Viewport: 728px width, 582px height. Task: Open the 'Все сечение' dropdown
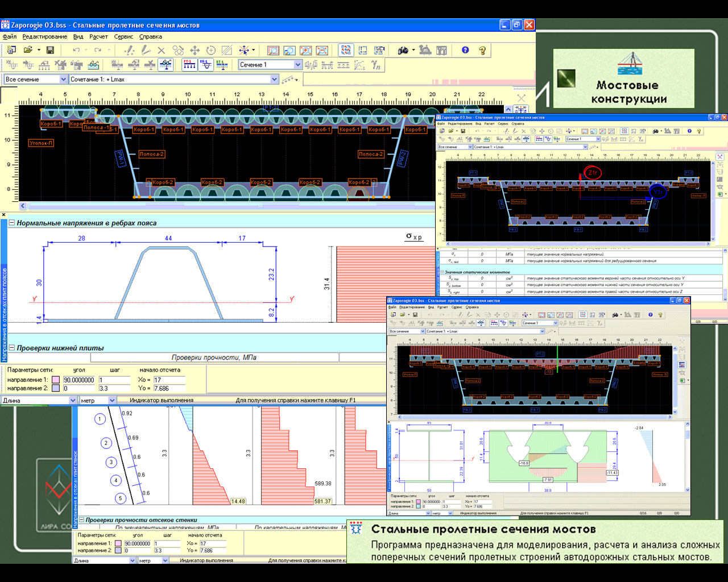(63, 80)
